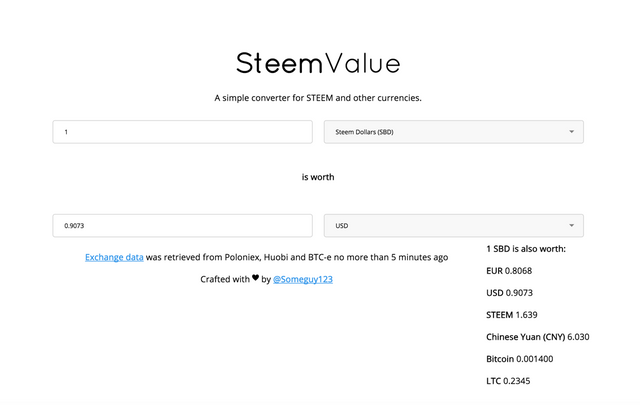Viewport: 640px width, 405px height.
Task: Select the STEEM 1.639 conversion row
Action: [512, 315]
